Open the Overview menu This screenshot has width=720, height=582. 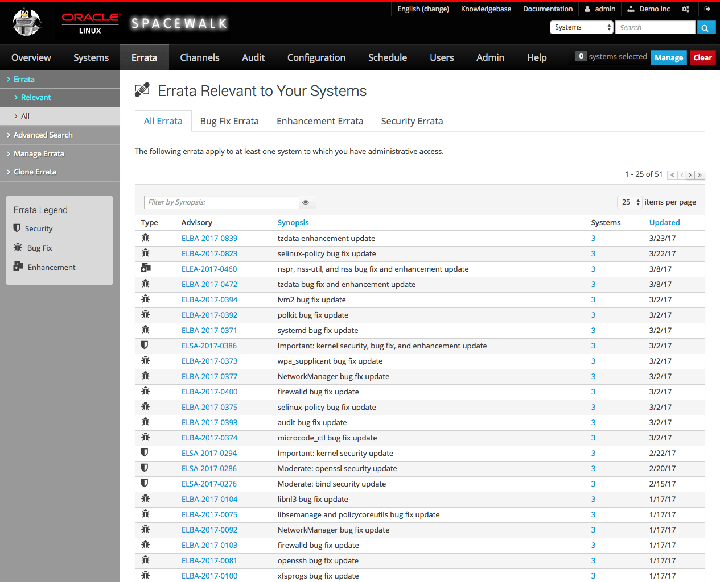tap(31, 57)
